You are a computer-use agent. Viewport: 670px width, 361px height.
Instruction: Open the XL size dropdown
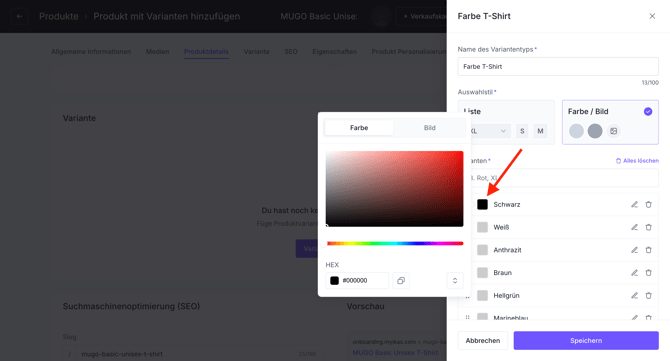point(487,131)
